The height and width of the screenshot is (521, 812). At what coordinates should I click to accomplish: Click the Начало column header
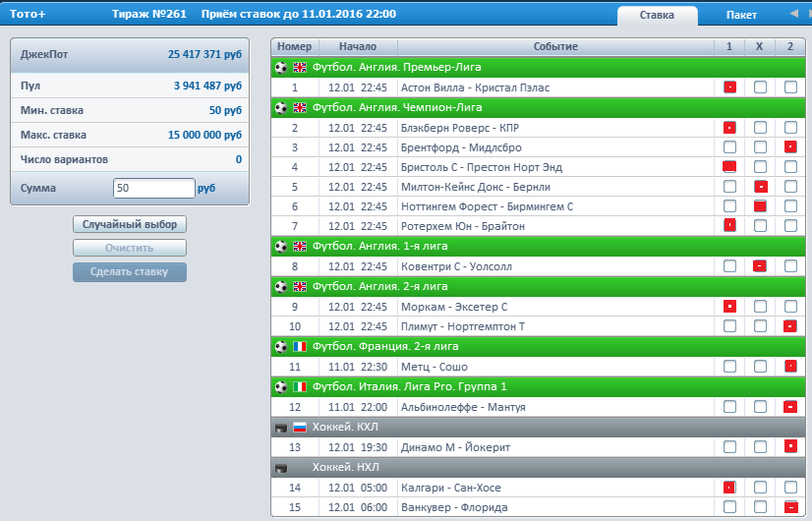[x=358, y=46]
